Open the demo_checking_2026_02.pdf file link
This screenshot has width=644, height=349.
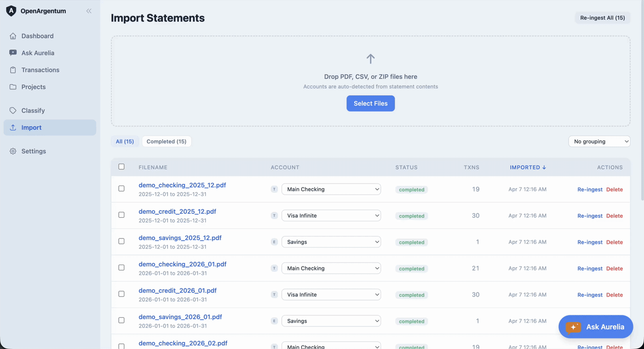pyautogui.click(x=183, y=343)
